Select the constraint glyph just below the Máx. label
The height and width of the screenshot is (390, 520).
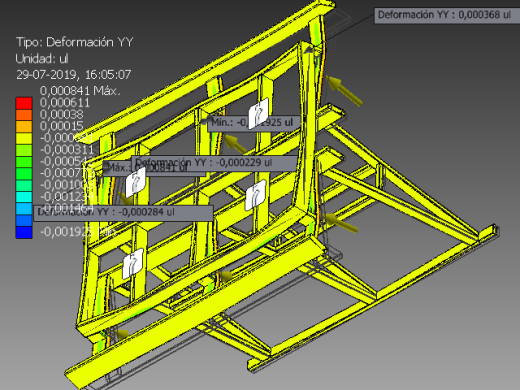(x=135, y=181)
